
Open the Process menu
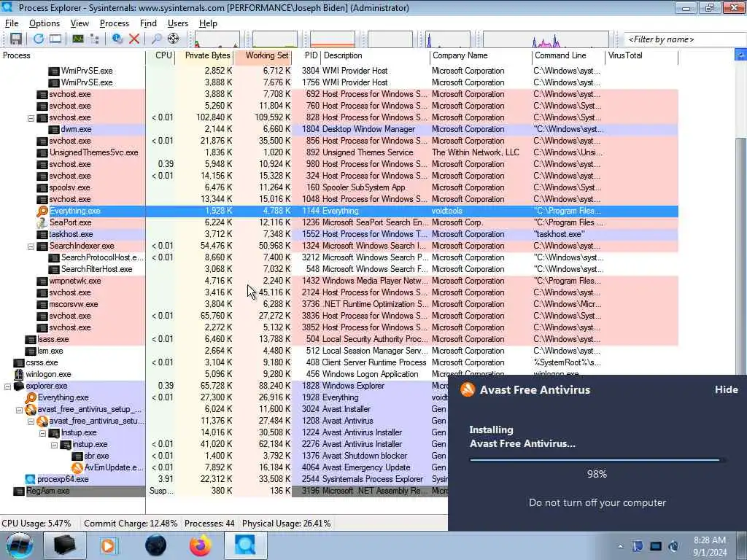115,23
